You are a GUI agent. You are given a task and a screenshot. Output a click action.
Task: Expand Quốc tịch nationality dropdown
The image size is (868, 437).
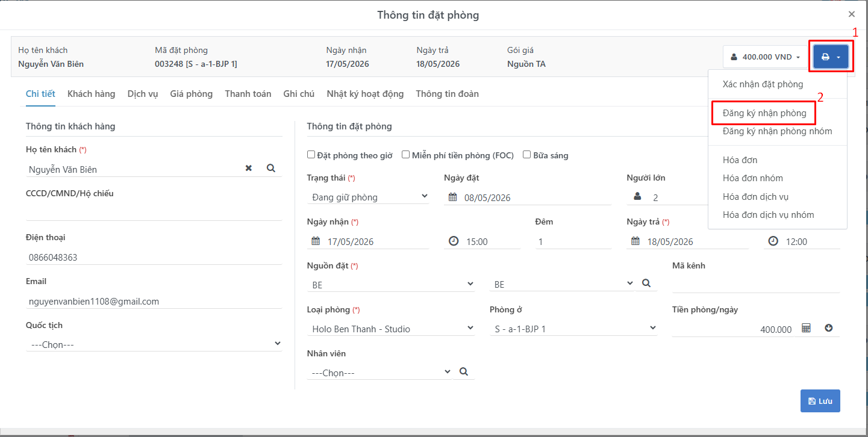(154, 344)
